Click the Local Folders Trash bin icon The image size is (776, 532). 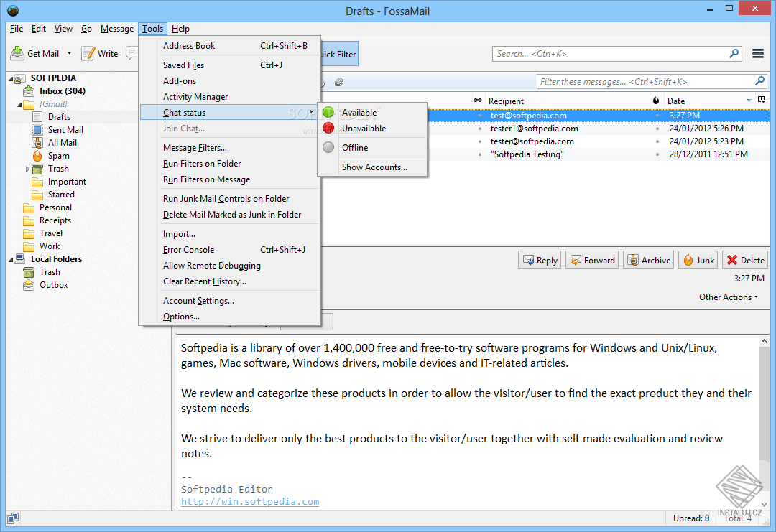click(x=29, y=272)
